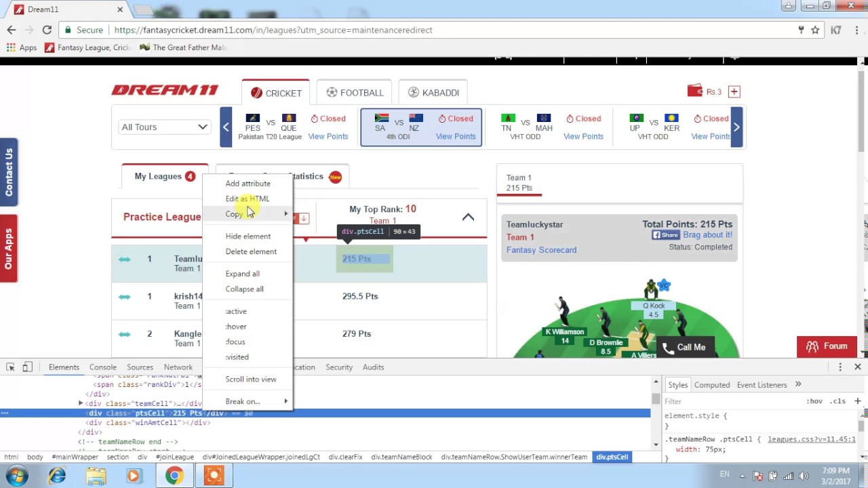Slide the match carousel left
Screen dimensions: 868x488
tap(226, 127)
